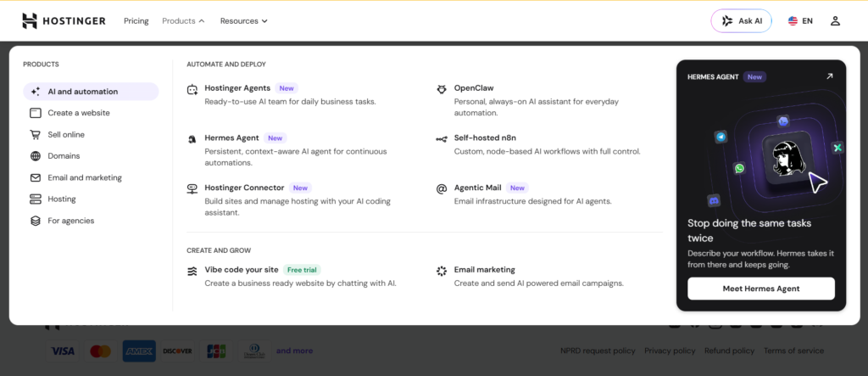Select Domains category
The image size is (868, 376).
click(91, 156)
